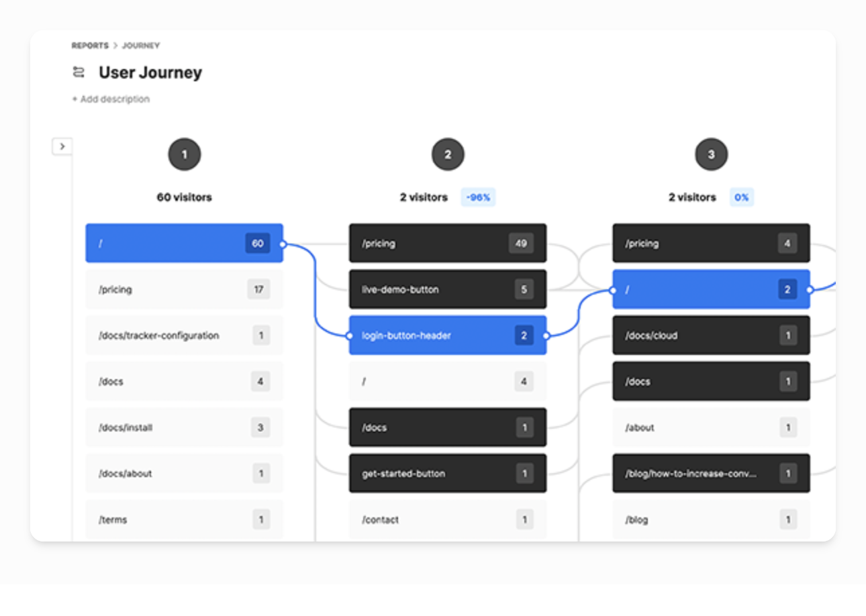Click the step 3 circle marker
Screen dimensions: 866x616
pos(711,155)
